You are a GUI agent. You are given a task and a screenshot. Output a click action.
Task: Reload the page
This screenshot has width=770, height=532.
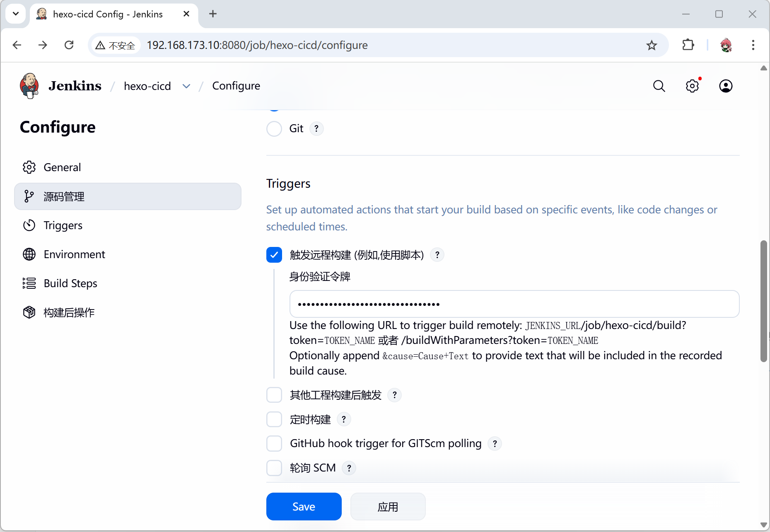tap(69, 45)
